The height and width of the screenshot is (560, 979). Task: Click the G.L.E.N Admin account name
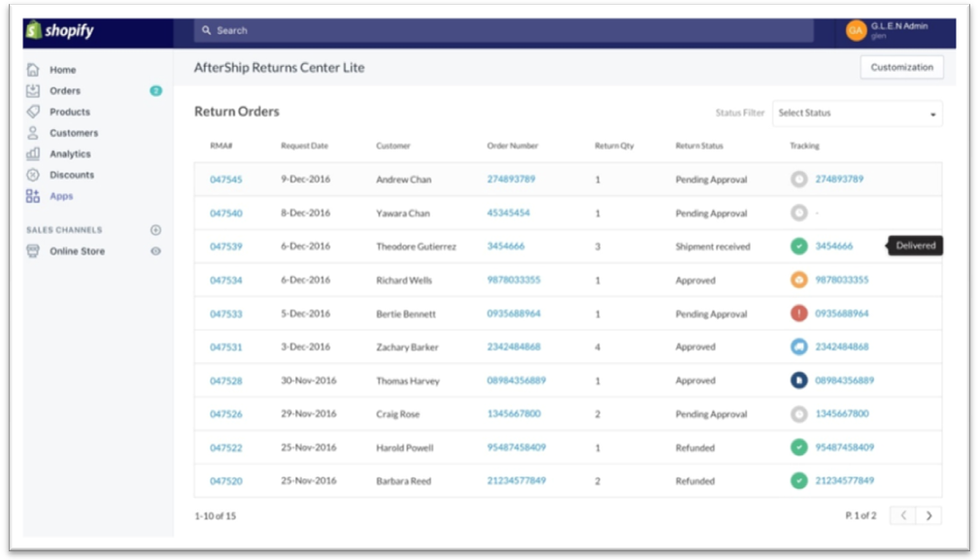(x=899, y=26)
